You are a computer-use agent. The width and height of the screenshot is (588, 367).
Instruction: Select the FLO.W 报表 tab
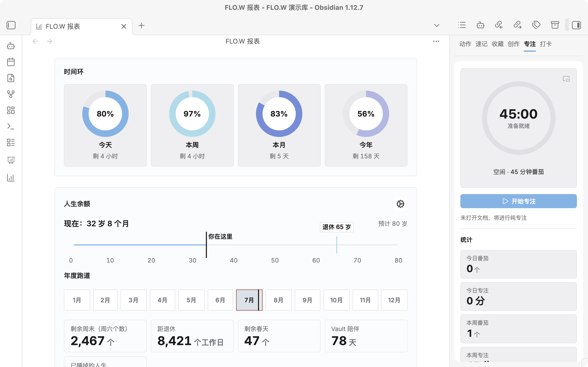[x=82, y=26]
